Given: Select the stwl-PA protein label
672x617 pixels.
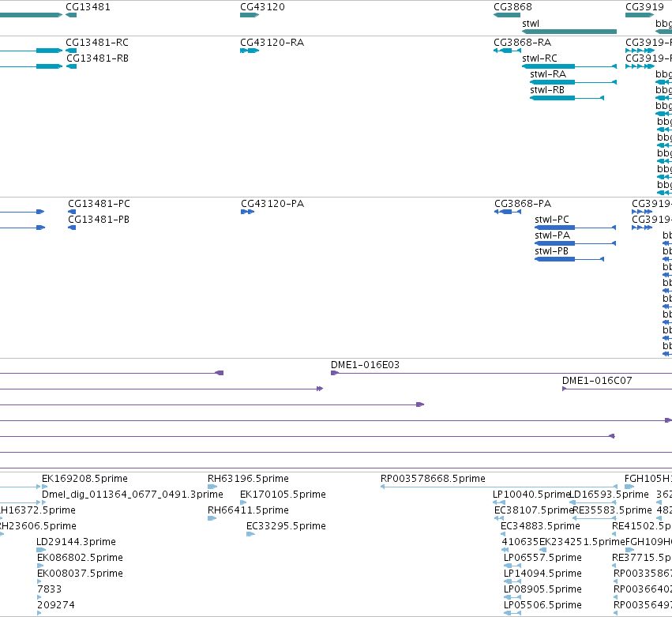Looking at the screenshot, I should (x=553, y=235).
